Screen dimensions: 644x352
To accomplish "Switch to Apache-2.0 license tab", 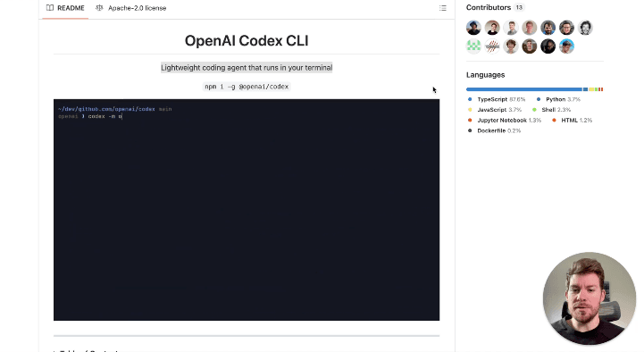I will (x=131, y=8).
